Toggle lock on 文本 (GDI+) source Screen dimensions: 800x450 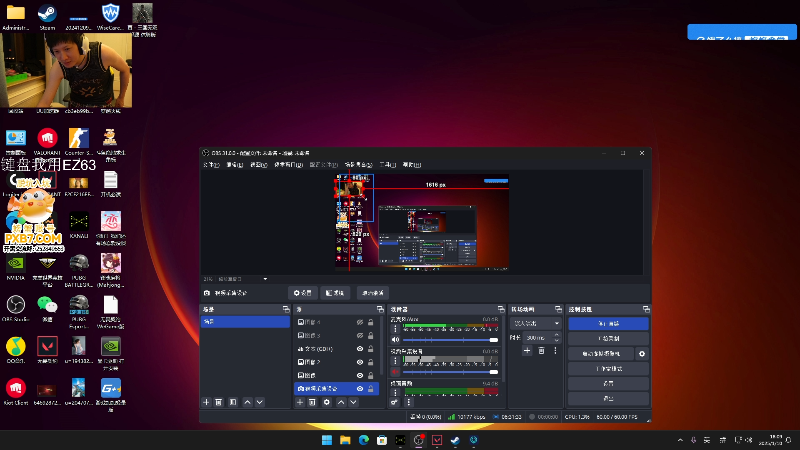point(371,349)
